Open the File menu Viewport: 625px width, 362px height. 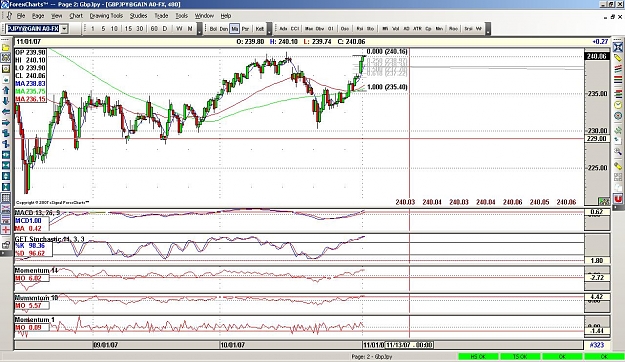tap(21, 16)
